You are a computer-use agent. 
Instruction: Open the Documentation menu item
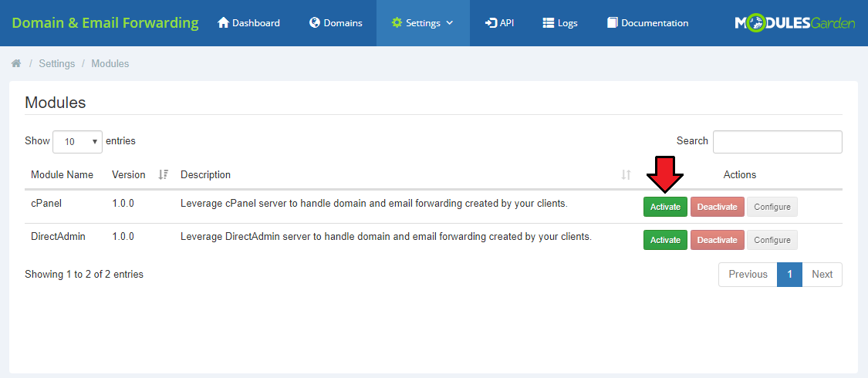pos(647,23)
